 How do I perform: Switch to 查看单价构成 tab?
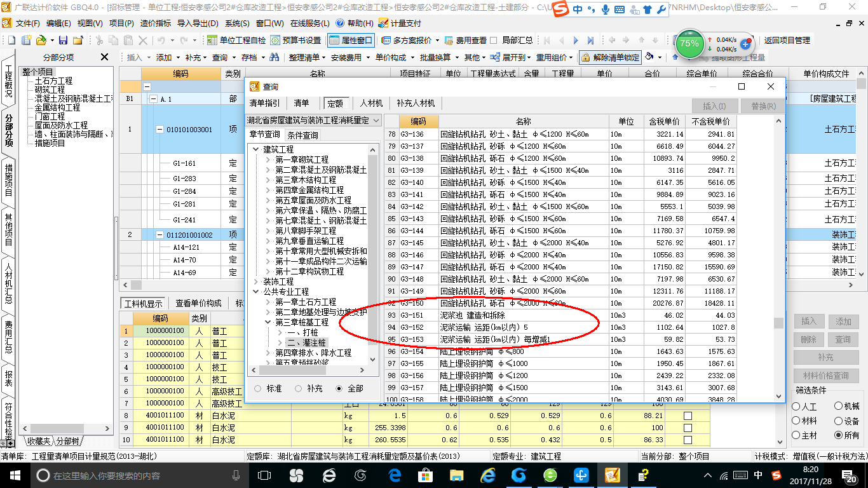click(x=198, y=303)
